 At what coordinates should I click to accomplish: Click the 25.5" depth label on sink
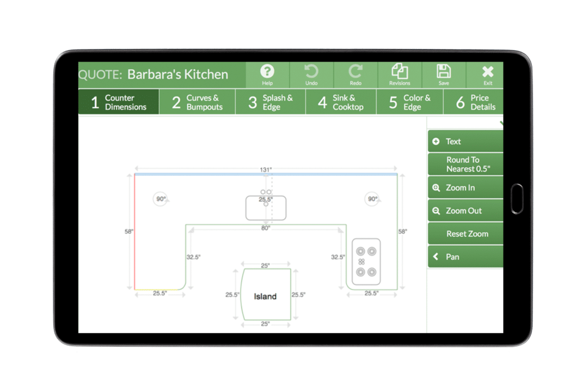266,199
